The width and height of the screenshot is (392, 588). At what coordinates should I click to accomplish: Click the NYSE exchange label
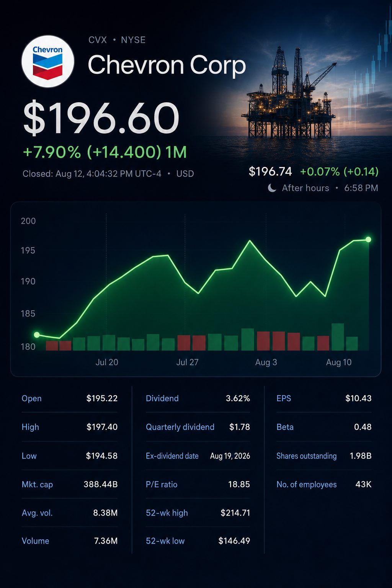pos(133,40)
